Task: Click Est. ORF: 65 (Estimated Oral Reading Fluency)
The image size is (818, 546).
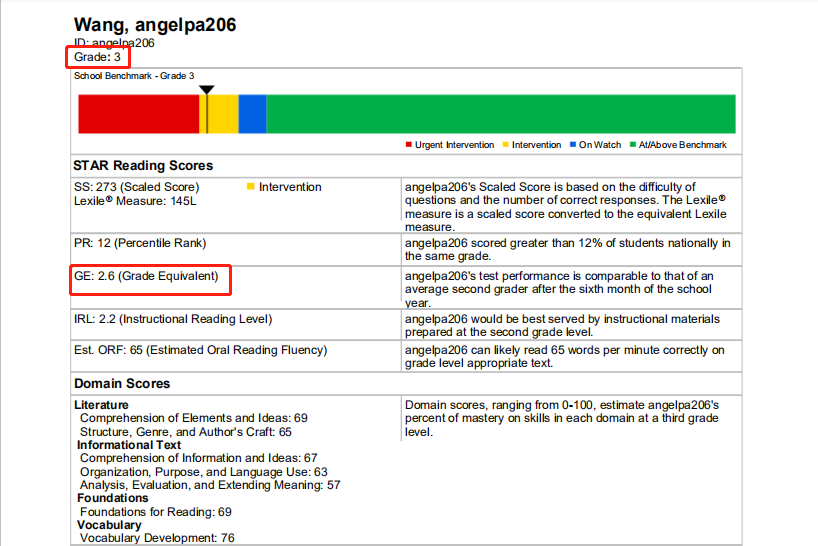Action: [200, 350]
